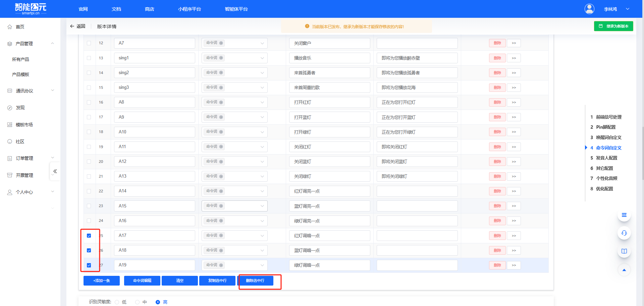Image resolution: width=644 pixels, height=306 pixels.
Task: Click the customer service headset icon
Action: [x=624, y=233]
